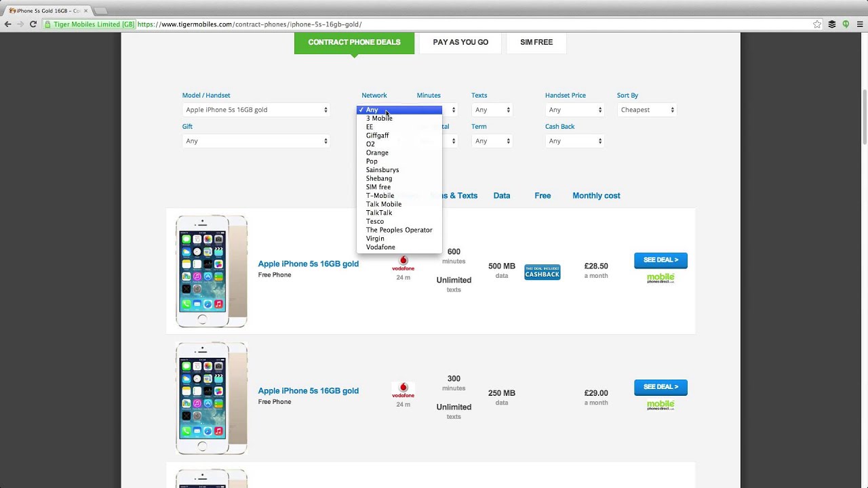The width and height of the screenshot is (868, 488).
Task: Click the green extension icon in toolbar
Action: tap(846, 24)
